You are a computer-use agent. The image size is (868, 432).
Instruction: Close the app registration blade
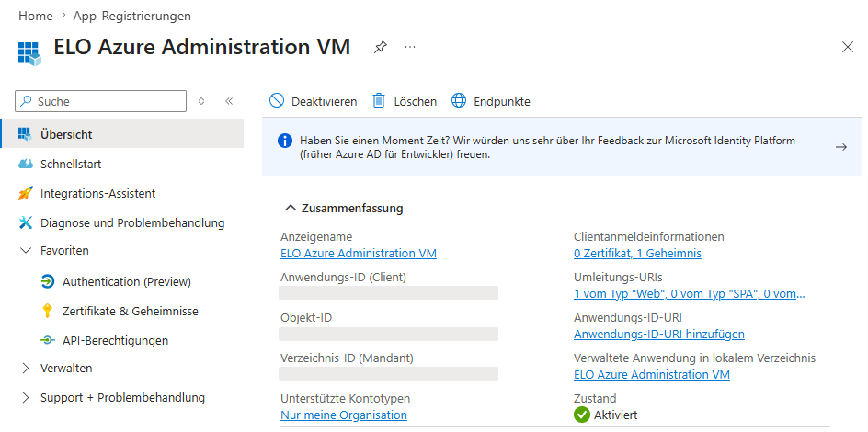click(847, 47)
